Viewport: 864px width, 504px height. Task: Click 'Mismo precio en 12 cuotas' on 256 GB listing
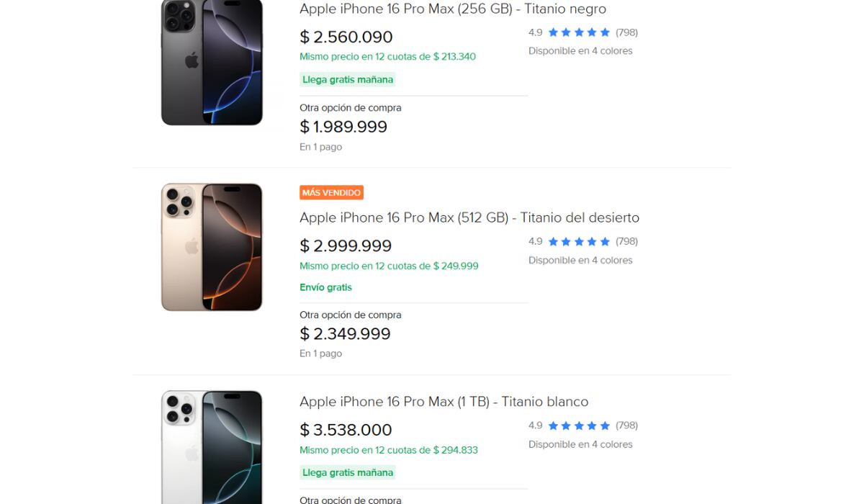coord(388,56)
